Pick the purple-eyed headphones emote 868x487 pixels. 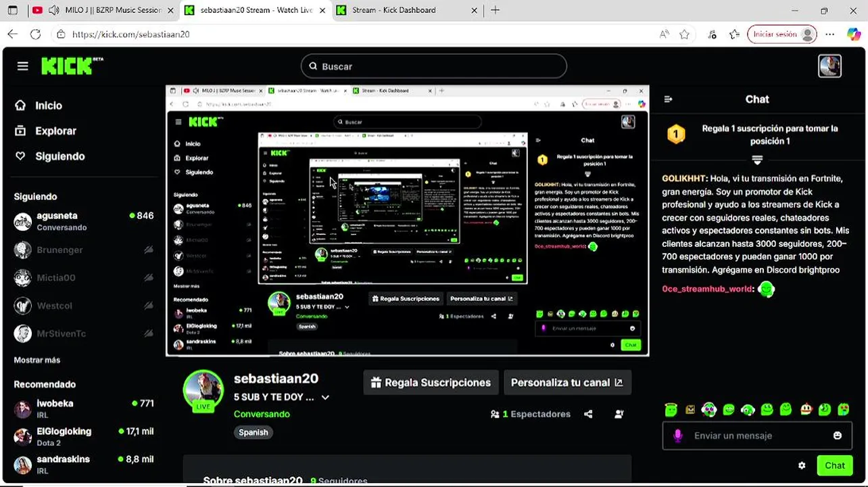pyautogui.click(x=708, y=409)
